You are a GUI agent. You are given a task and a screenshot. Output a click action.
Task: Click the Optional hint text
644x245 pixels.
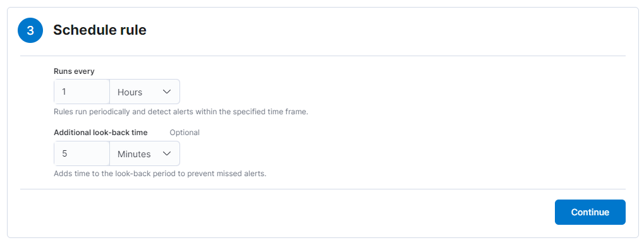(185, 133)
